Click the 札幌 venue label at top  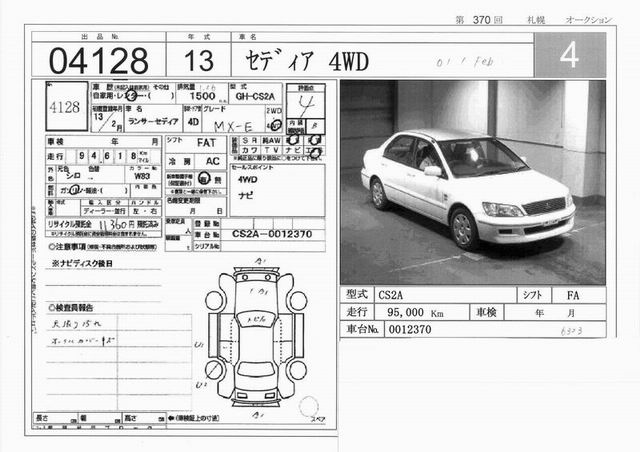point(536,20)
